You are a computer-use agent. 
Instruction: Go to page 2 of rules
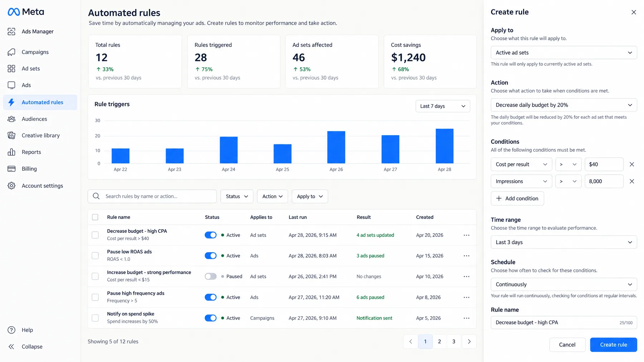click(x=439, y=342)
